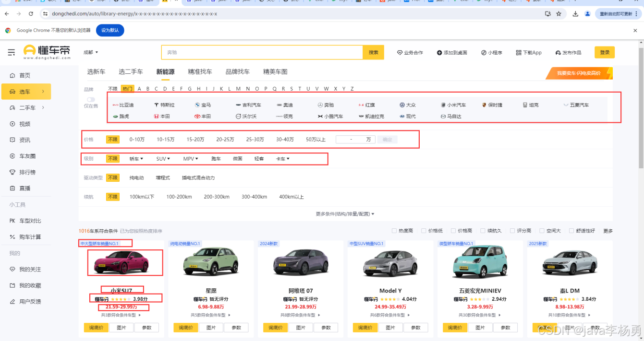Select the 保时捷 brand
644x341 pixels.
[492, 105]
